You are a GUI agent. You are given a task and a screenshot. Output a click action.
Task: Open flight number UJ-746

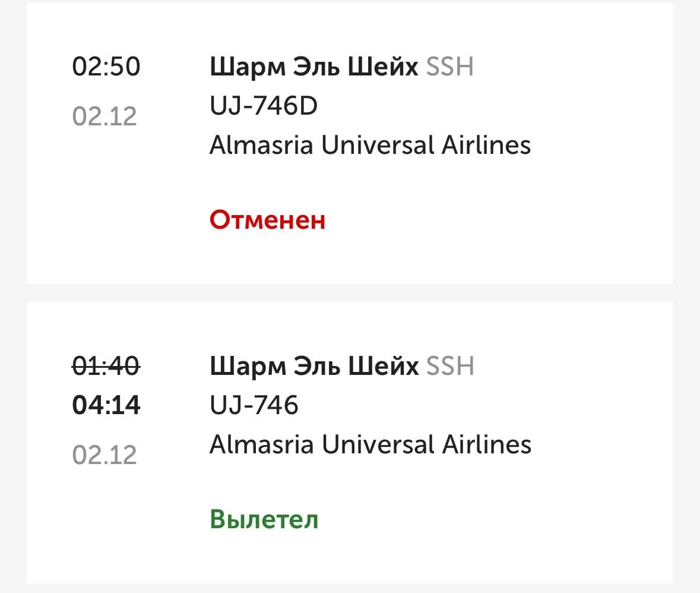click(254, 406)
